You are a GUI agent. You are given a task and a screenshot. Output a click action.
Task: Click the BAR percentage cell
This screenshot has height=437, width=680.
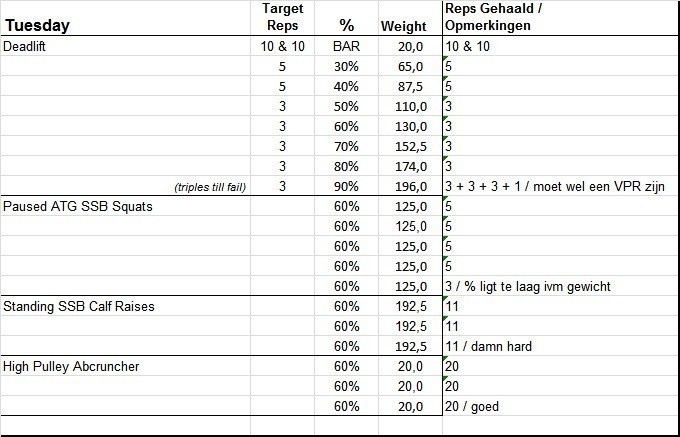344,47
